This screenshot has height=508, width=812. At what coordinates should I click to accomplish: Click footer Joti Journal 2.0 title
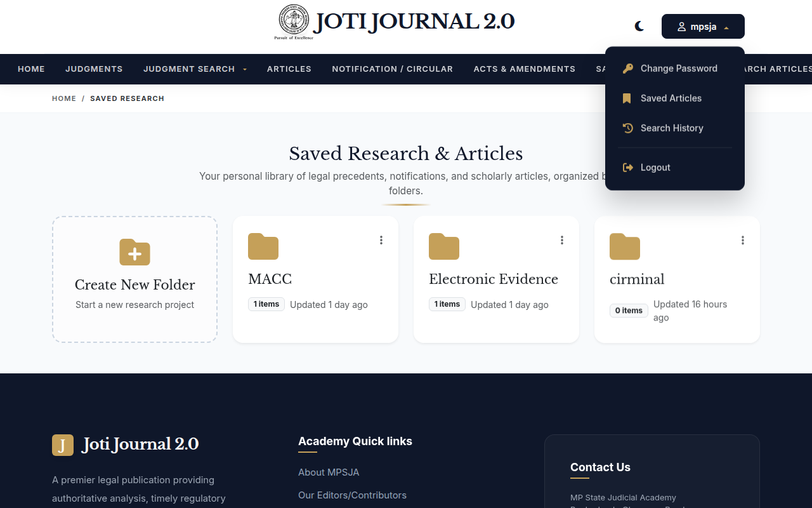click(140, 444)
